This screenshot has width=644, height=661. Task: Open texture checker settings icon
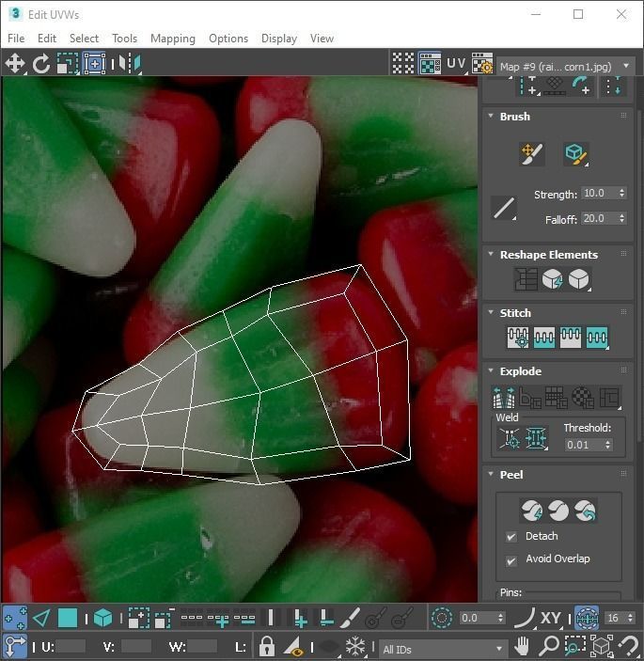(482, 63)
